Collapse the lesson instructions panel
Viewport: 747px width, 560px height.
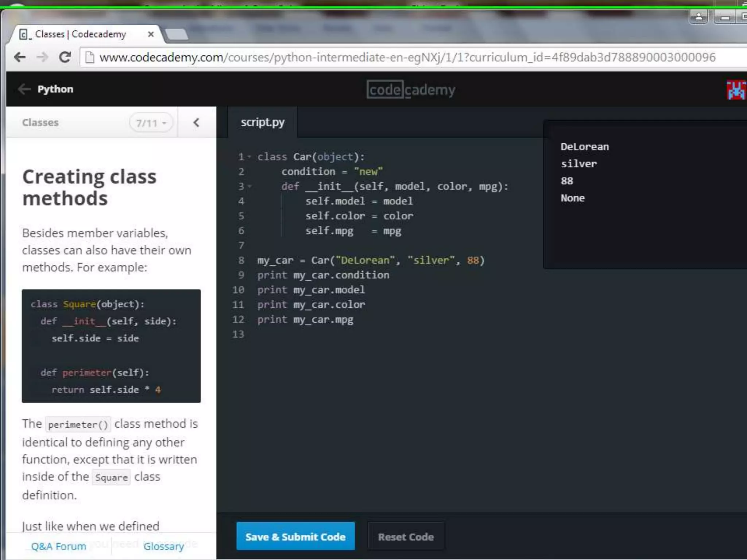[196, 122]
